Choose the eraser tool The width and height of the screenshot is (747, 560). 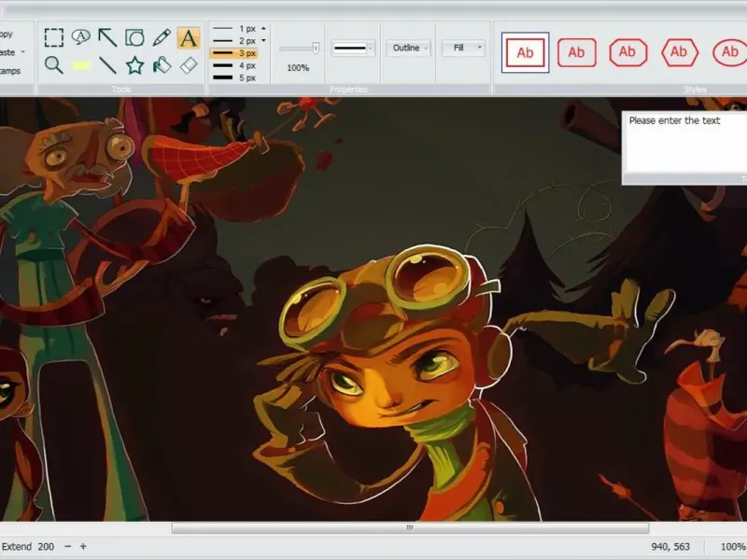click(x=189, y=65)
